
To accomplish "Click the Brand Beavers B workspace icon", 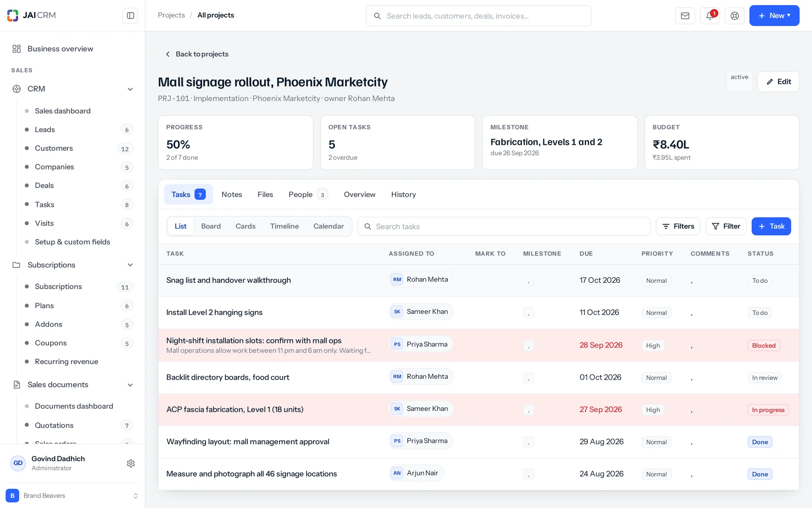I will 12,495.
